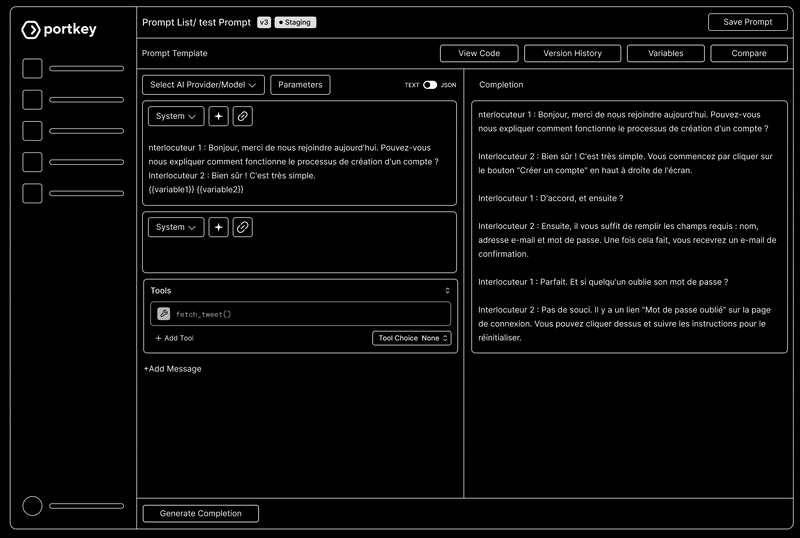Open Tool Choice None selector

pyautogui.click(x=412, y=338)
